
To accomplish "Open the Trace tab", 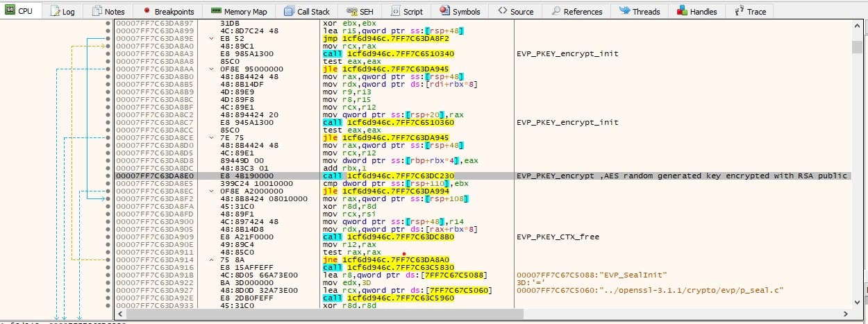I will [x=750, y=11].
